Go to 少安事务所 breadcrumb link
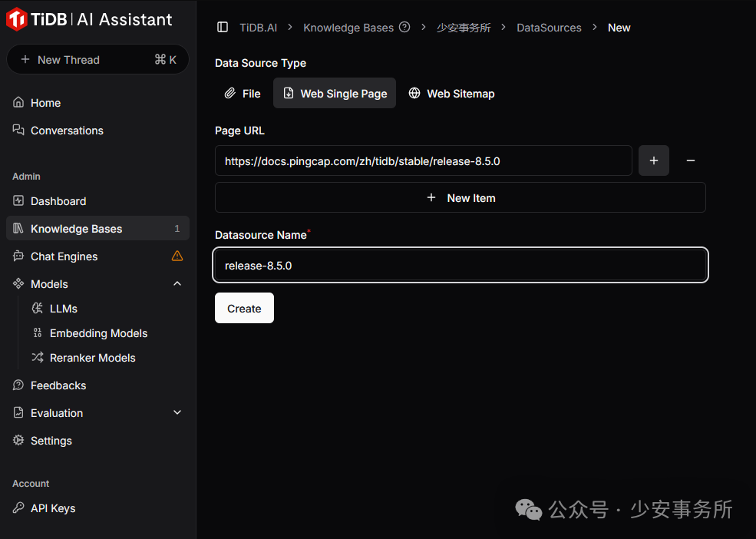Image resolution: width=756 pixels, height=539 pixels. pyautogui.click(x=464, y=28)
